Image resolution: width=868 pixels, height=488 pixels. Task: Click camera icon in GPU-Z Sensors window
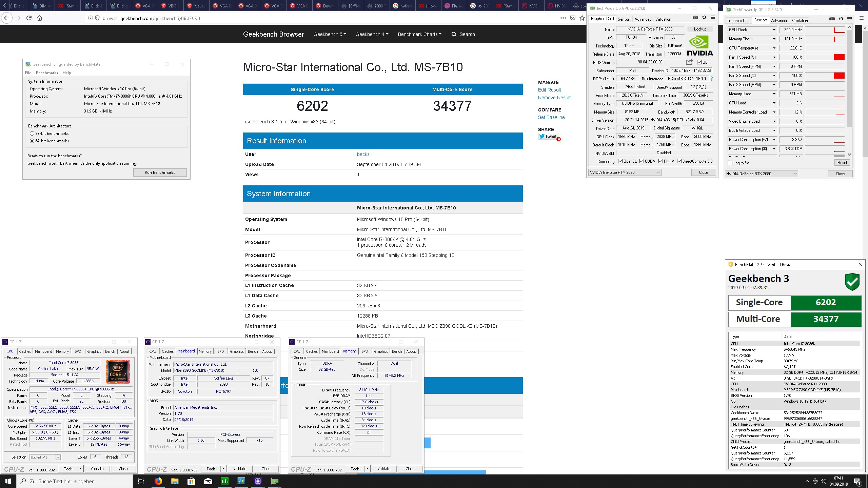(x=832, y=19)
